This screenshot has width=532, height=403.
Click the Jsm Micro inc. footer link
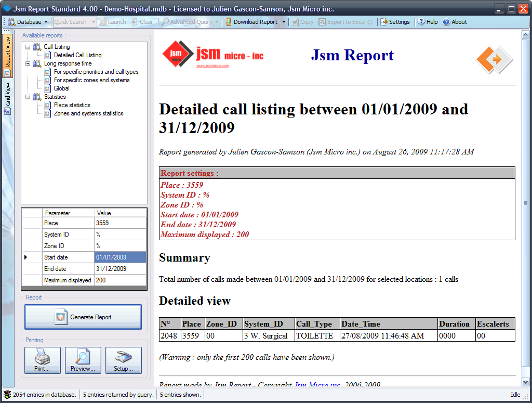pos(317,384)
